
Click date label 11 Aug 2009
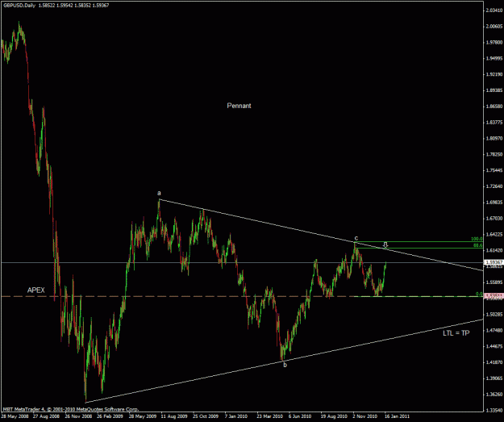point(174,416)
